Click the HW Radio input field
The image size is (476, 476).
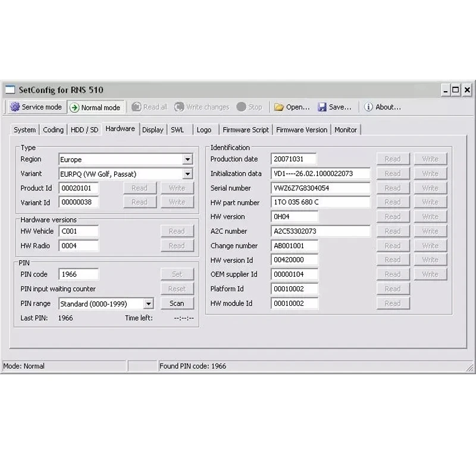pyautogui.click(x=79, y=246)
